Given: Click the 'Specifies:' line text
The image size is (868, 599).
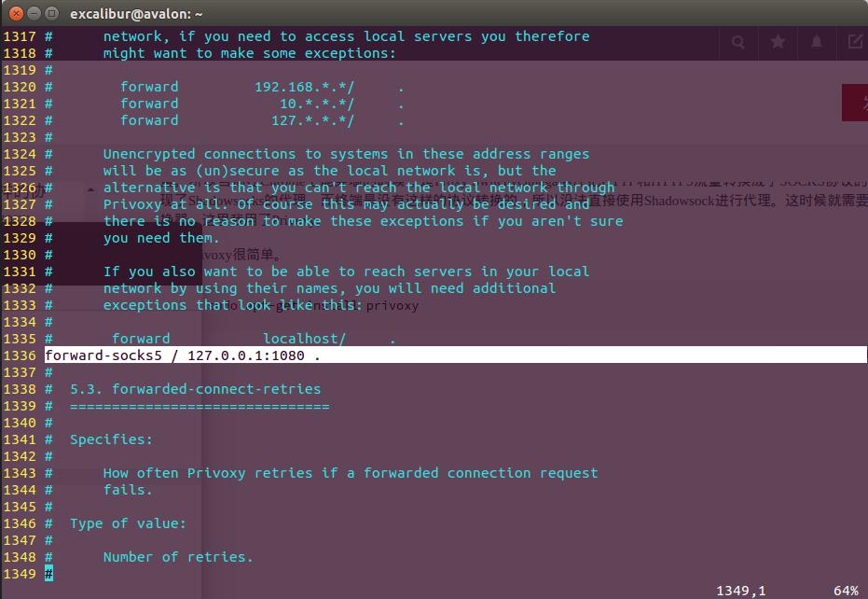Looking at the screenshot, I should [111, 439].
